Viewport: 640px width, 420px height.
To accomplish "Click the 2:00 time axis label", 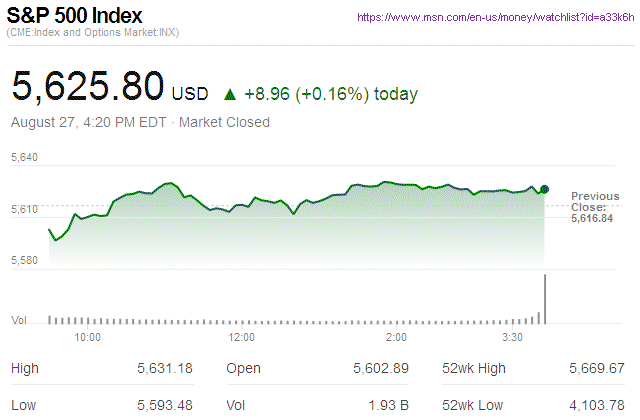I will click(x=396, y=338).
